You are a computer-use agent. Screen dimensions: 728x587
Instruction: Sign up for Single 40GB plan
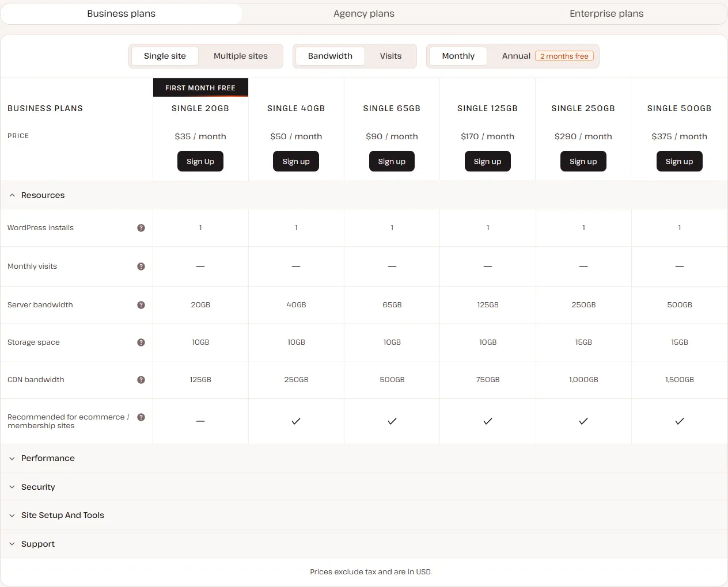coord(296,162)
